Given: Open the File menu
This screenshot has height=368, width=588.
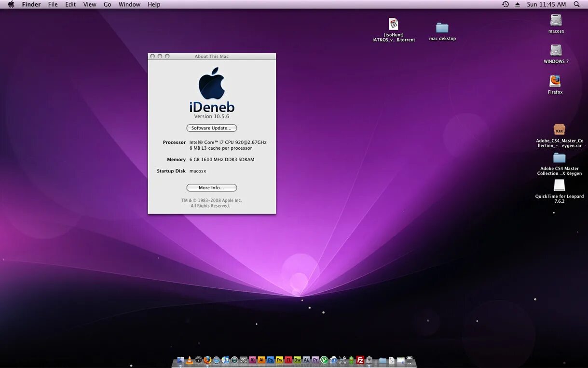Looking at the screenshot, I should pyautogui.click(x=53, y=4).
